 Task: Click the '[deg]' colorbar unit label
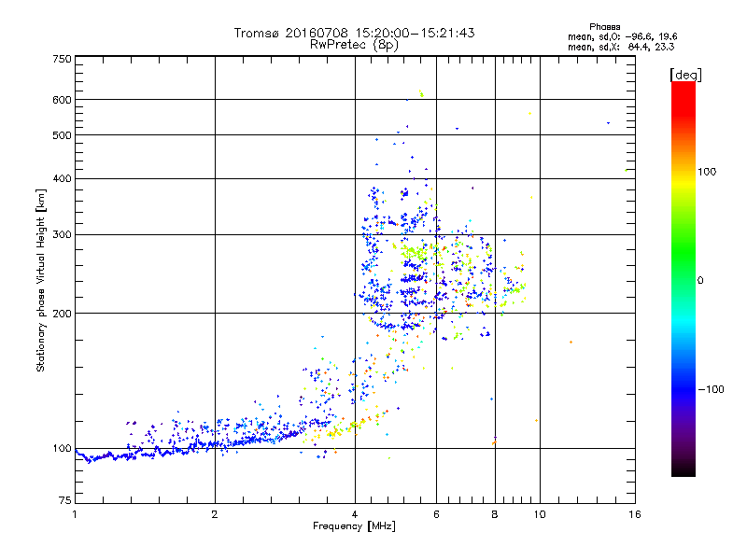(x=685, y=75)
